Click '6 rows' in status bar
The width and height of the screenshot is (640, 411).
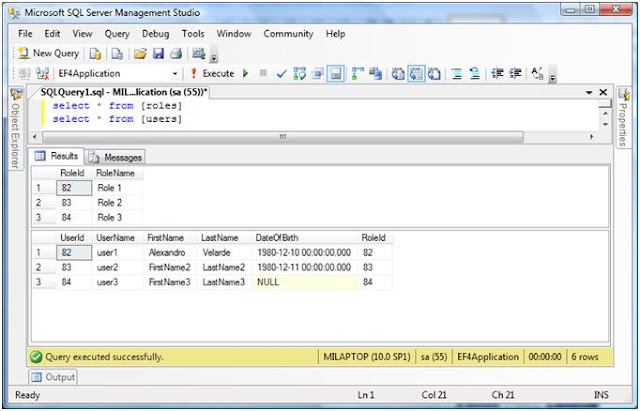coord(584,357)
